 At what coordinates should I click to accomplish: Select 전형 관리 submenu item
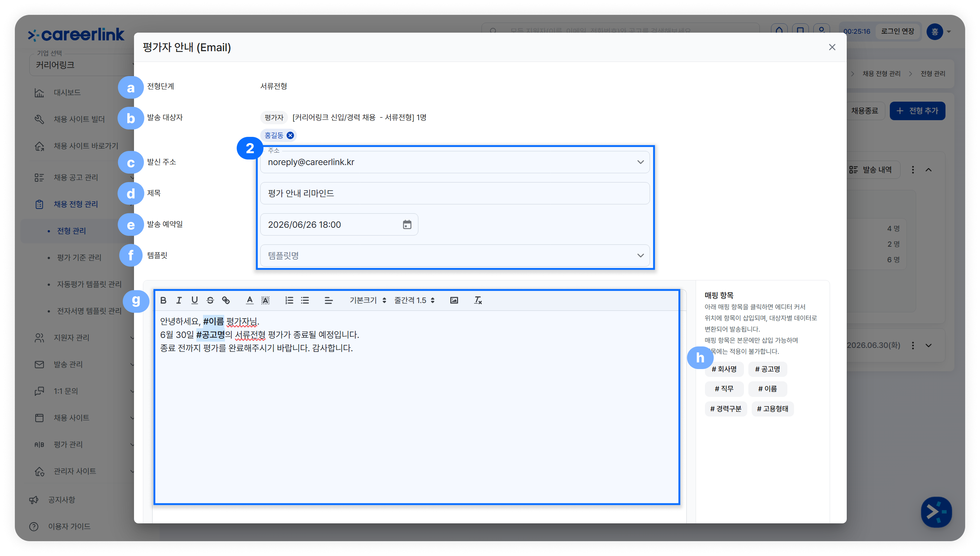71,231
